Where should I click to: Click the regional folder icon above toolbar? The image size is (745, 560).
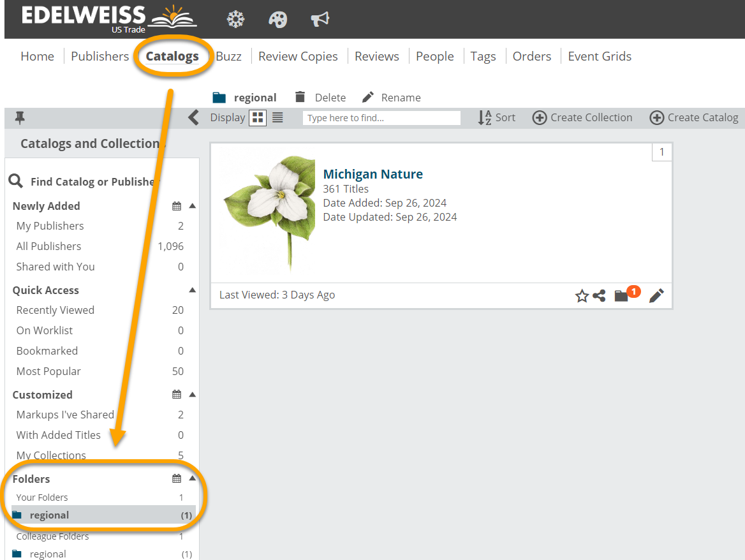pos(219,98)
